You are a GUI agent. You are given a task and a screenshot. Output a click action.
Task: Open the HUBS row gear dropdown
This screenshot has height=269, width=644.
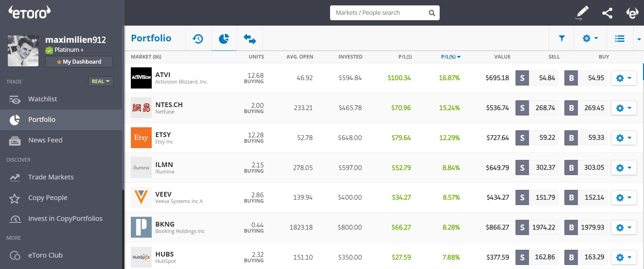(x=624, y=258)
